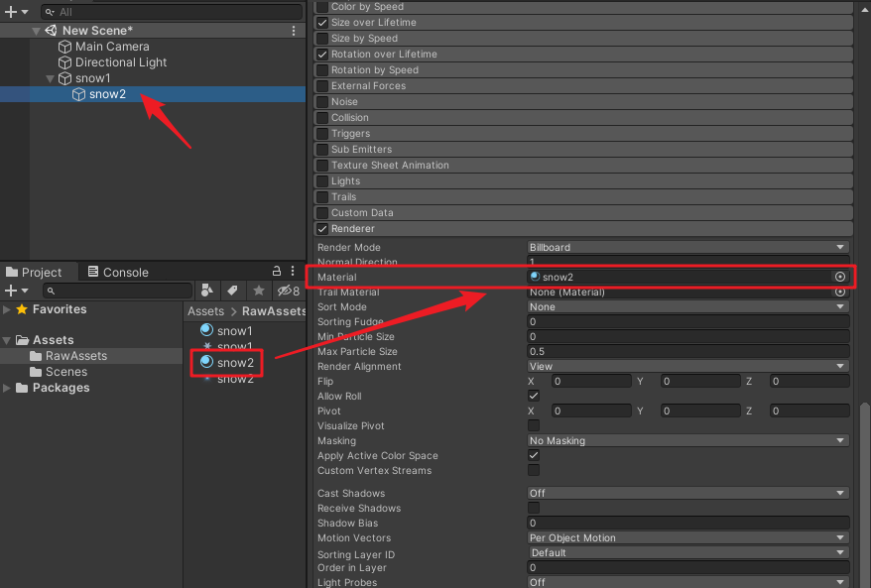Toggle the hidden packages eye icon

(289, 291)
